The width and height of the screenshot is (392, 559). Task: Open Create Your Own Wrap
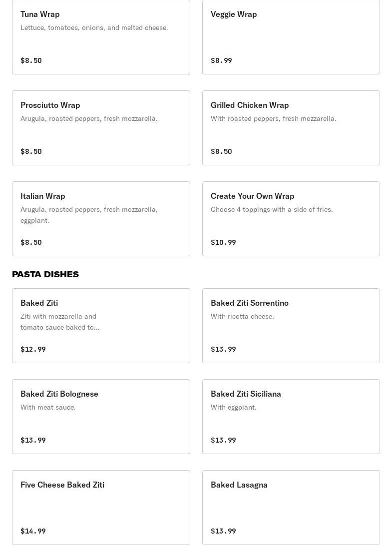click(x=291, y=218)
